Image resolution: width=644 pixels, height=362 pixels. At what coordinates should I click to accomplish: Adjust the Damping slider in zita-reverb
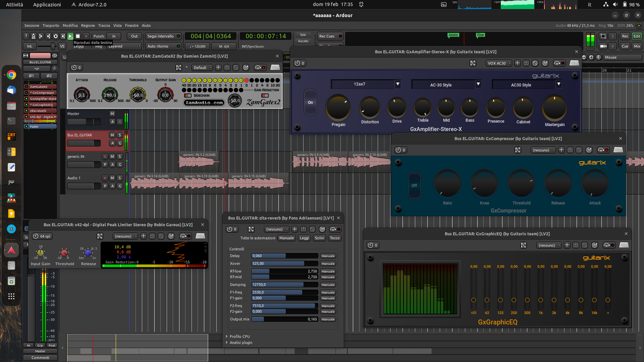tap(285, 285)
